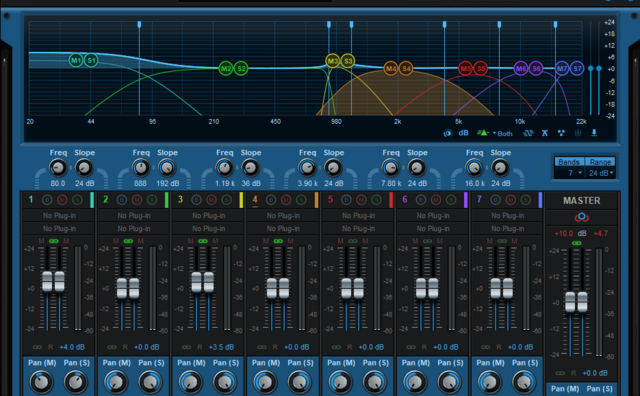
Task: Mute band 2 with its M button
Action: pos(137,200)
